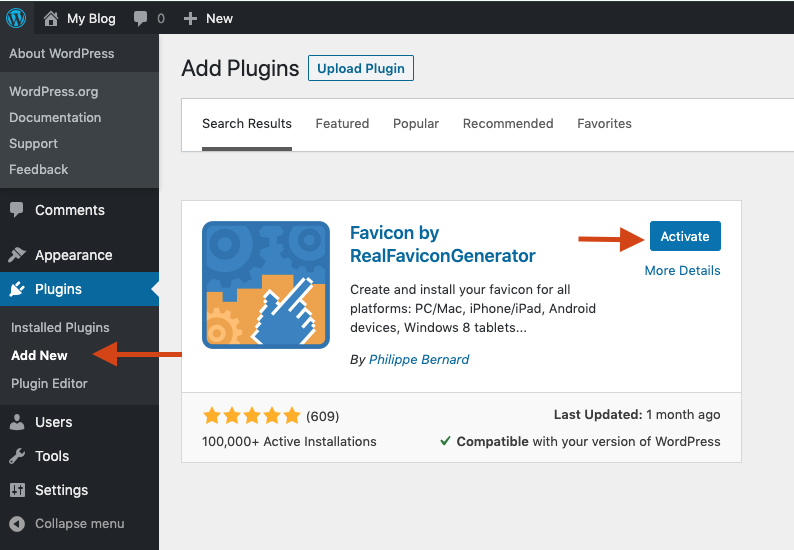Open Appearance menu via paintbrush icon
Image resolution: width=794 pixels, height=550 pixels.
coord(17,255)
